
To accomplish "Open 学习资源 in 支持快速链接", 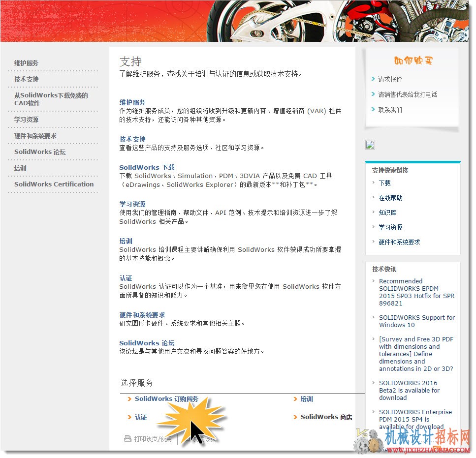I will point(391,228).
